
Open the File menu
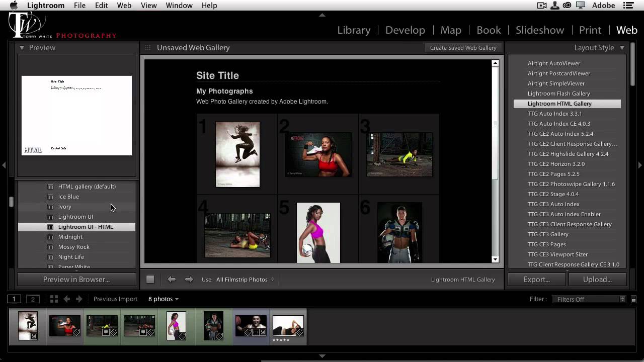pos(79,6)
